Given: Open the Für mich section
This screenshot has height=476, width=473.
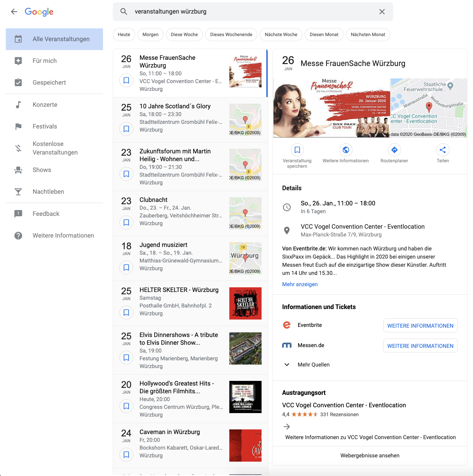Looking at the screenshot, I should click(x=54, y=61).
